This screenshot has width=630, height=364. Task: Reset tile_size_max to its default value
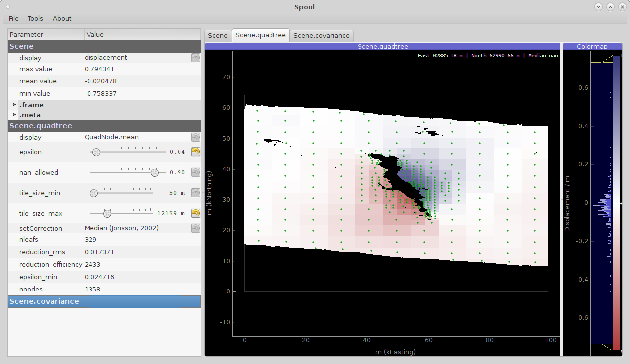(196, 213)
